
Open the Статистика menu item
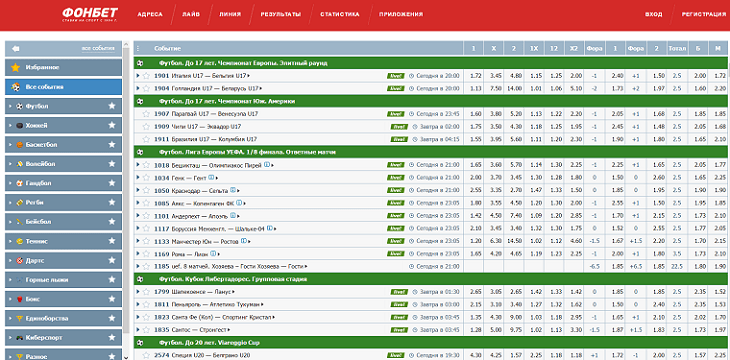coord(340,14)
